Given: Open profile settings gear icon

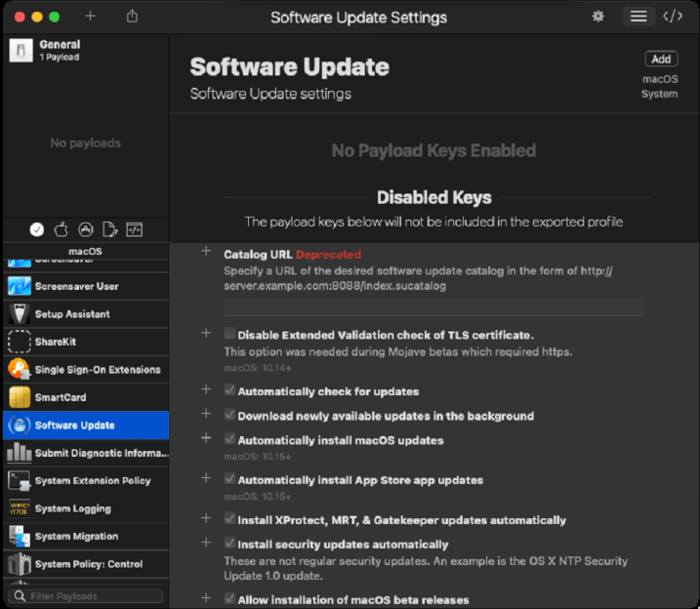Looking at the screenshot, I should coord(597,17).
